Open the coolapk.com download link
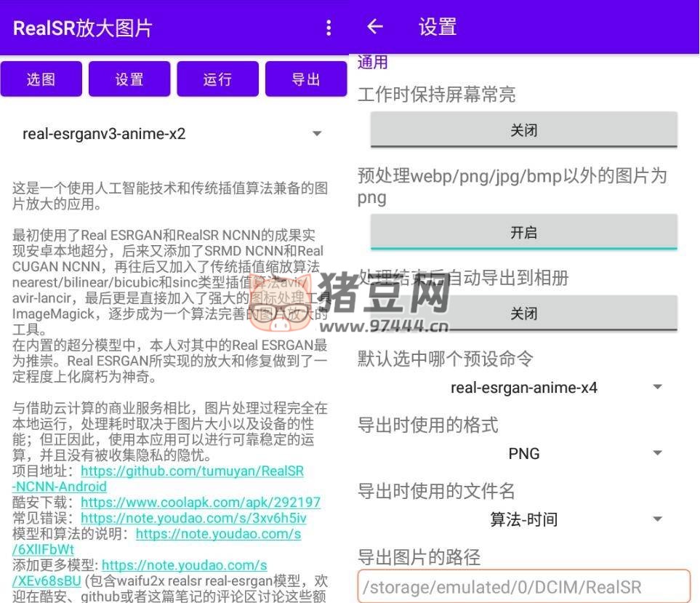This screenshot has width=700, height=603. coord(200,503)
